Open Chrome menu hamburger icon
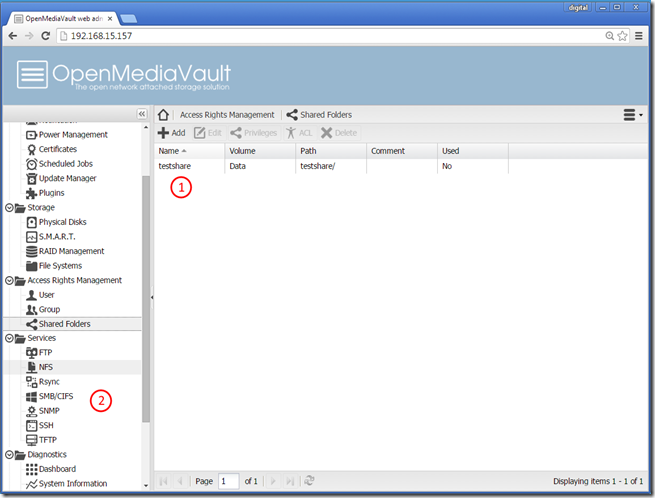The image size is (655, 498). (639, 36)
